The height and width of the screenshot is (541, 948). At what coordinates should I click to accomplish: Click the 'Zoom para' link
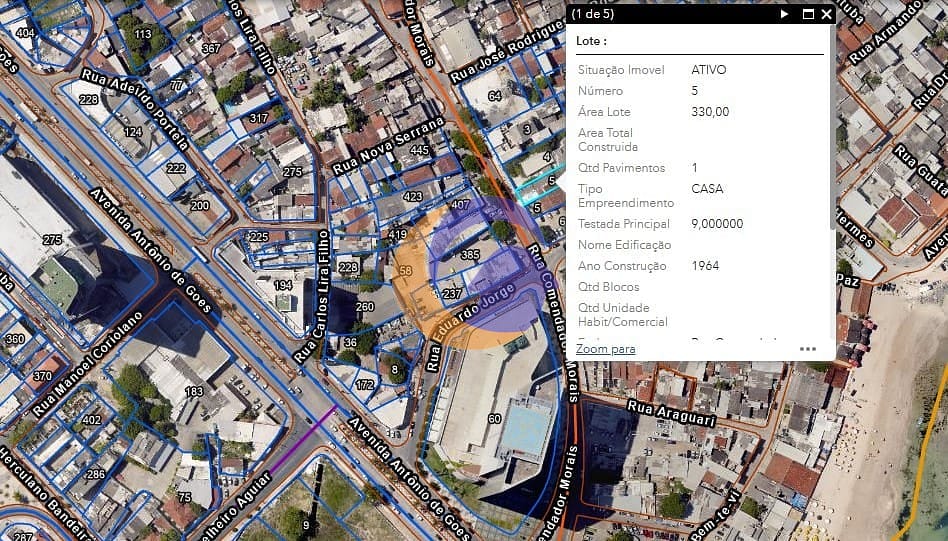coord(605,349)
